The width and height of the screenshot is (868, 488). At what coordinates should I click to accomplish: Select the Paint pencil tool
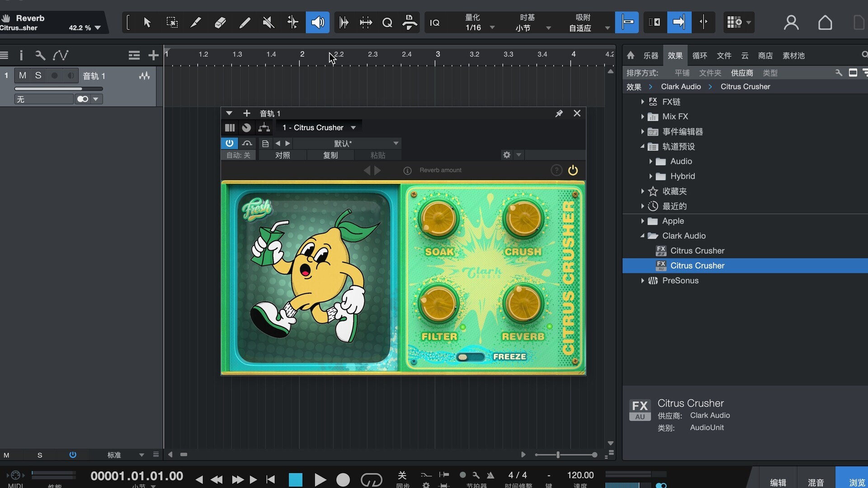coord(245,22)
